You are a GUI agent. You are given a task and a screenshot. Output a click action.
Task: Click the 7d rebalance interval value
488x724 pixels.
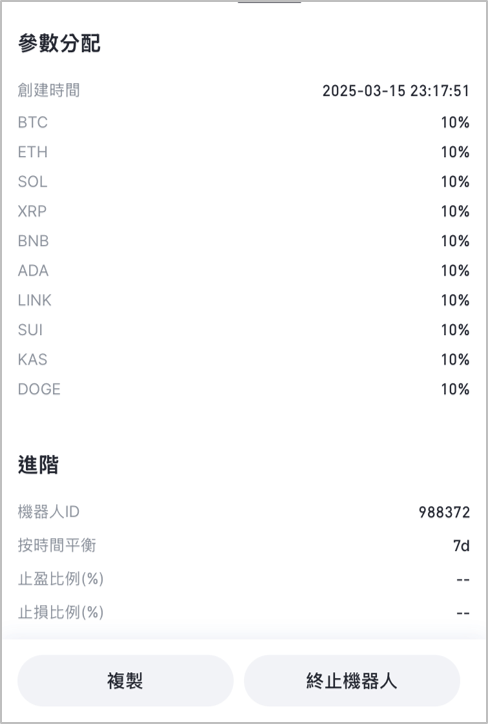click(x=461, y=546)
